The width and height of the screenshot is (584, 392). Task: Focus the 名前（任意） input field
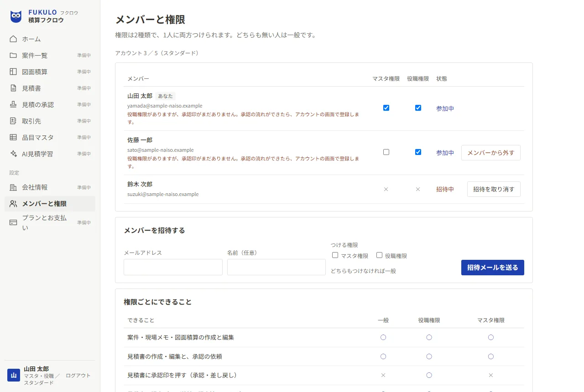[x=276, y=267]
